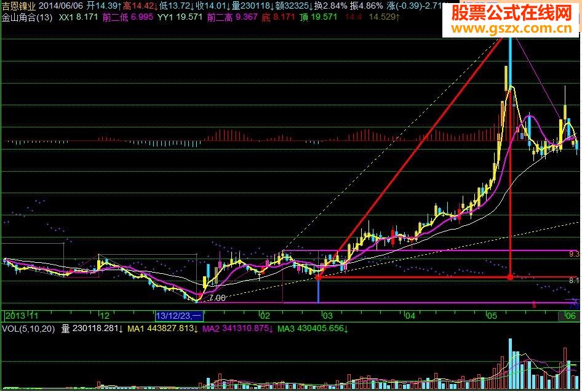Click the 股票公式在线网 logo banner
The height and width of the screenshot is (392, 582).
click(512, 12)
